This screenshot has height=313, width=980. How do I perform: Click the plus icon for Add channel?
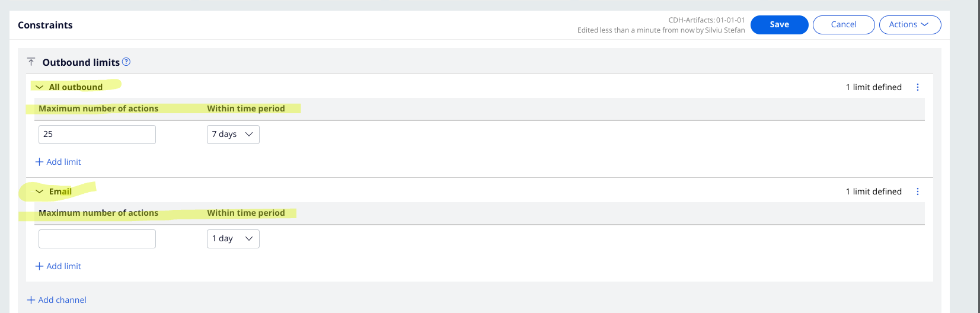(x=31, y=300)
